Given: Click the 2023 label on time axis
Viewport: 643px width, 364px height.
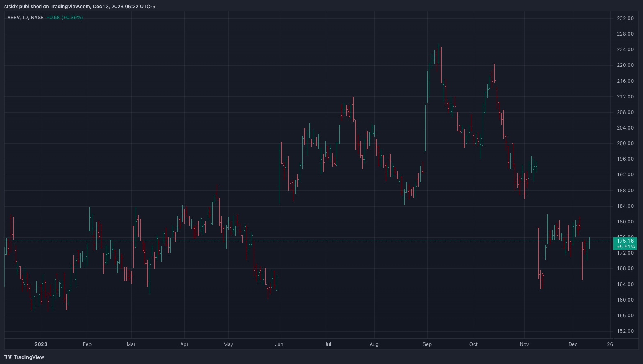Looking at the screenshot, I should (x=41, y=344).
